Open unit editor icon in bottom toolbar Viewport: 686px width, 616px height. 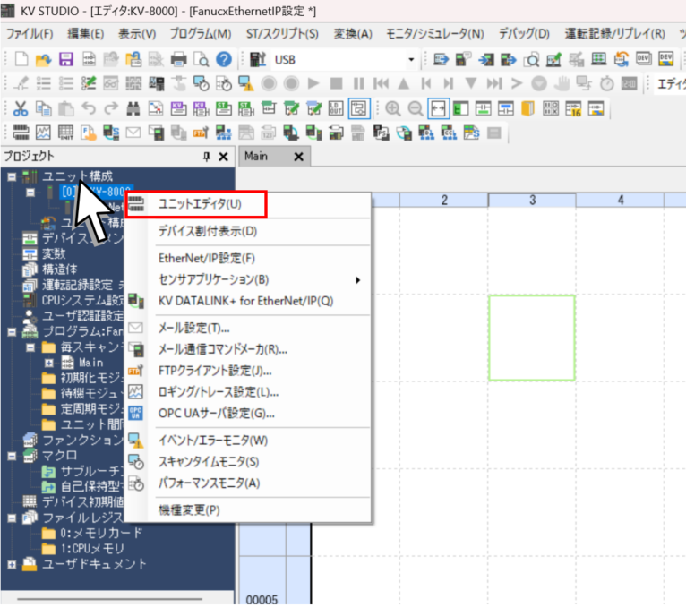click(21, 133)
